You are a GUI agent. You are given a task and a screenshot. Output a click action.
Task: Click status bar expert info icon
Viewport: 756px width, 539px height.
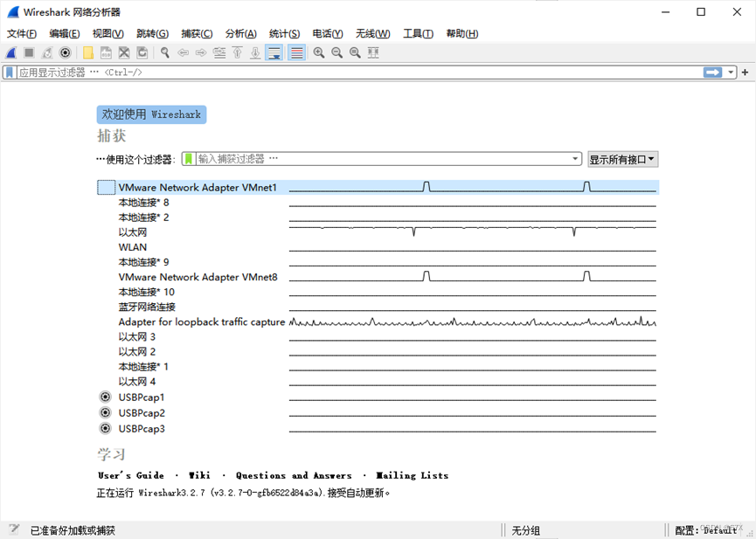(13, 529)
